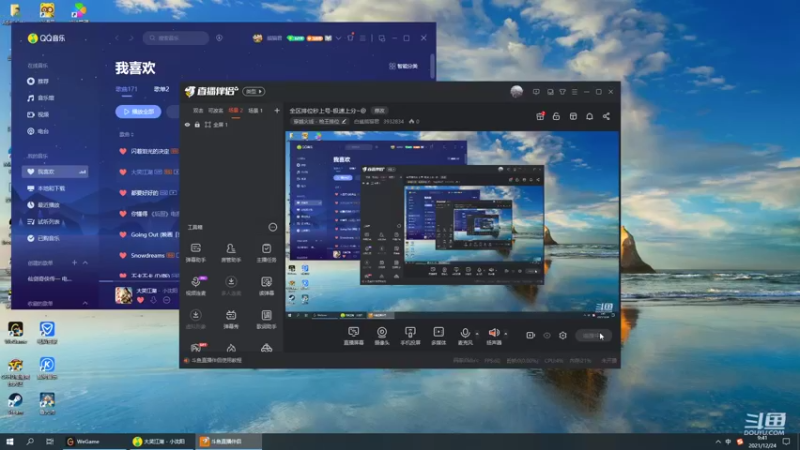Click QQ Music search box
This screenshot has width=800, height=450.
[x=176, y=38]
